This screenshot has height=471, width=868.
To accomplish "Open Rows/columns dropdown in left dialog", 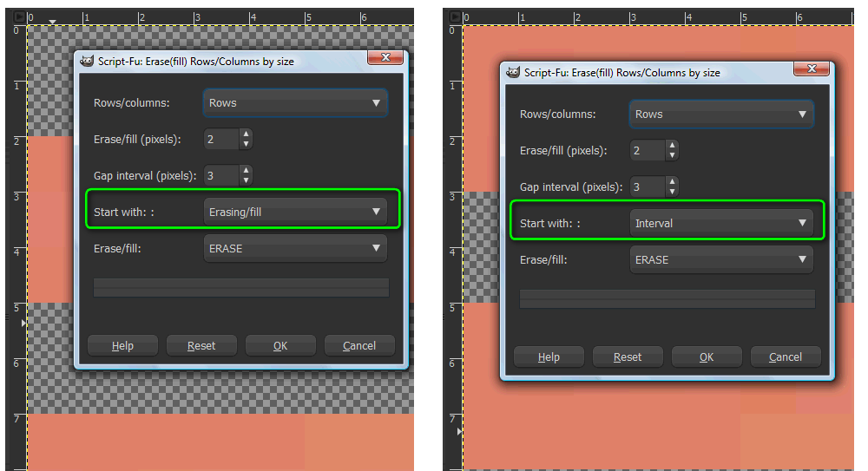I will click(x=295, y=103).
